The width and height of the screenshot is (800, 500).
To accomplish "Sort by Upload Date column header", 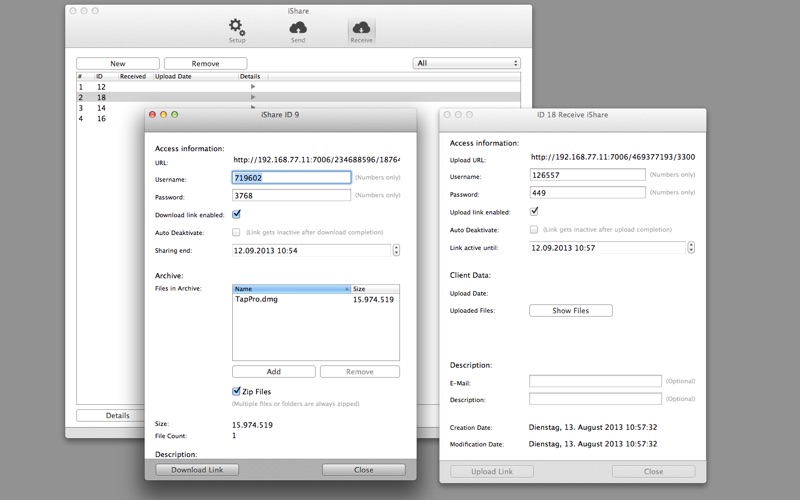I will (195, 77).
